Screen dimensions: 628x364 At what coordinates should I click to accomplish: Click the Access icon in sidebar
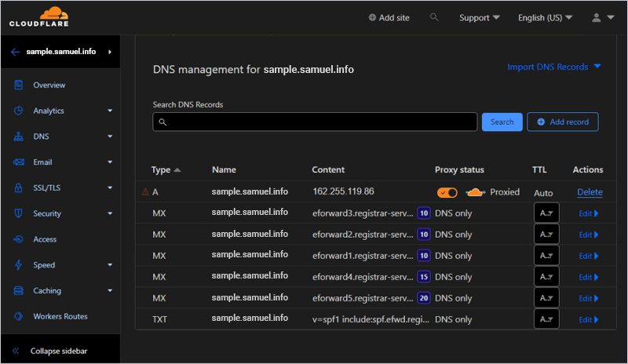pos(18,239)
